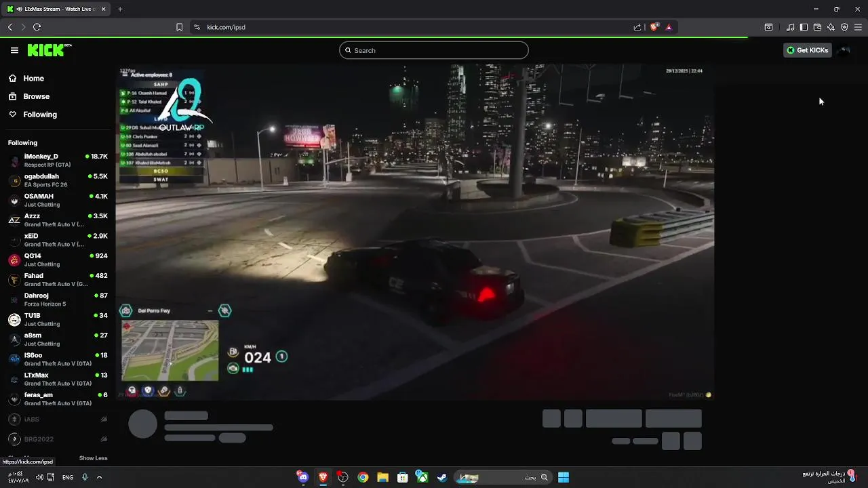The width and height of the screenshot is (868, 488).
Task: Open the Windows Start menu
Action: point(564,477)
